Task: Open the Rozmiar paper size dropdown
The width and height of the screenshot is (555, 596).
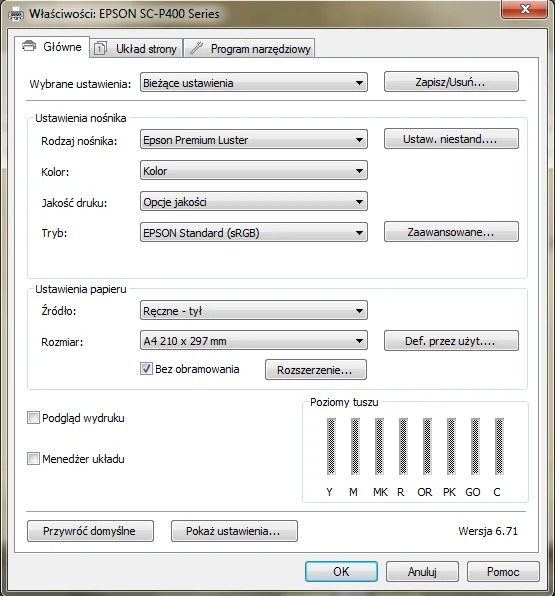Action: [x=254, y=341]
